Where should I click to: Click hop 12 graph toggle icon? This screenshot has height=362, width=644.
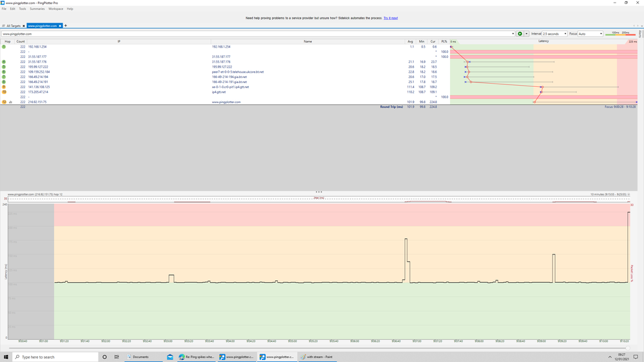(10, 102)
